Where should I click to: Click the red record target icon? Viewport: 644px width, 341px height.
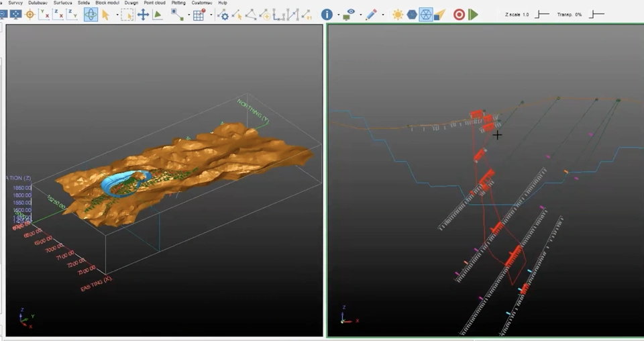(x=459, y=15)
